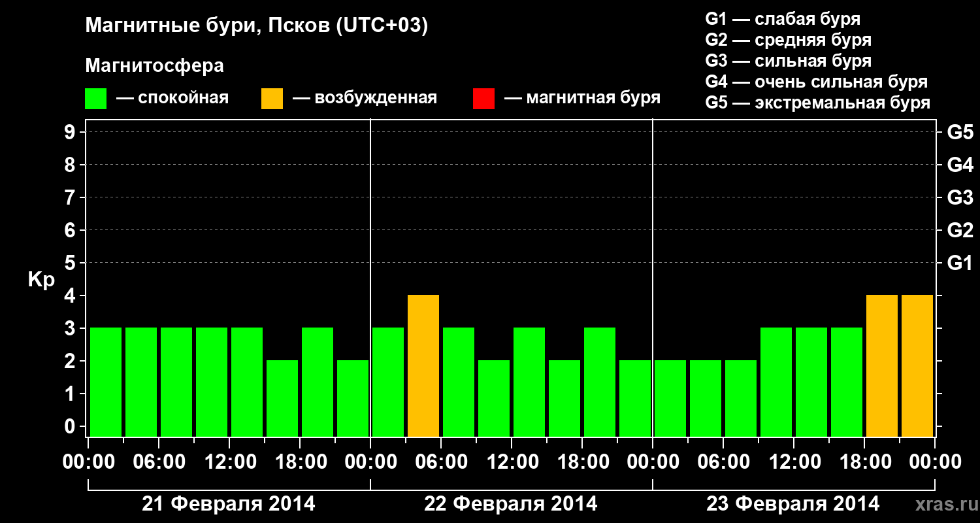Click the 09:00–12:00 bar on 23 February

[x=776, y=382]
